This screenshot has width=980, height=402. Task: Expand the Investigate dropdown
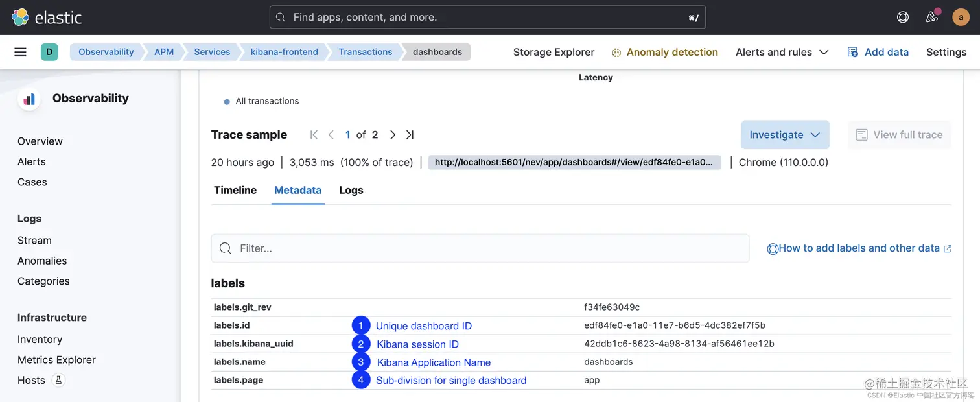[785, 135]
